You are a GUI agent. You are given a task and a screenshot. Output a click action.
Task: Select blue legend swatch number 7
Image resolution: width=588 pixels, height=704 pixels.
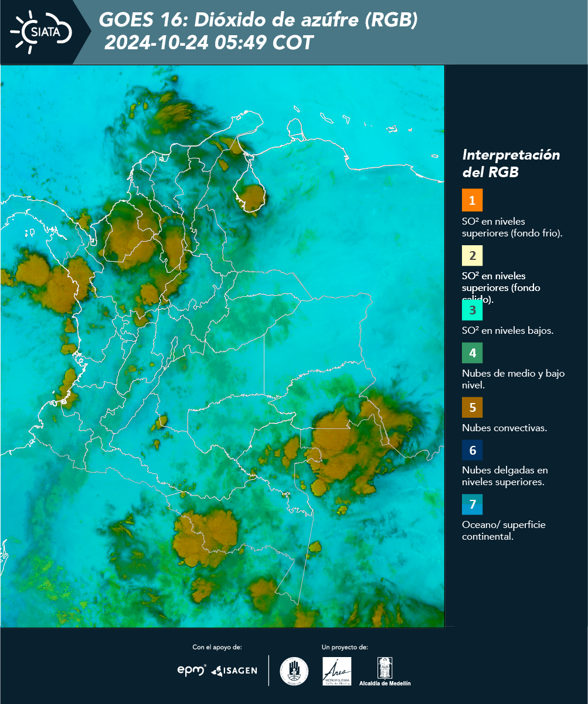pos(472,505)
